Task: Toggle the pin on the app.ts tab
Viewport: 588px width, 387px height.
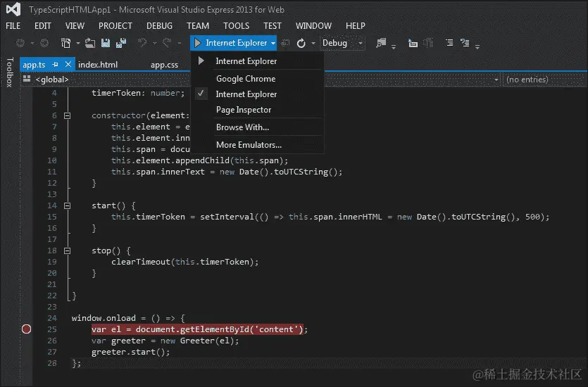Action: pyautogui.click(x=56, y=65)
